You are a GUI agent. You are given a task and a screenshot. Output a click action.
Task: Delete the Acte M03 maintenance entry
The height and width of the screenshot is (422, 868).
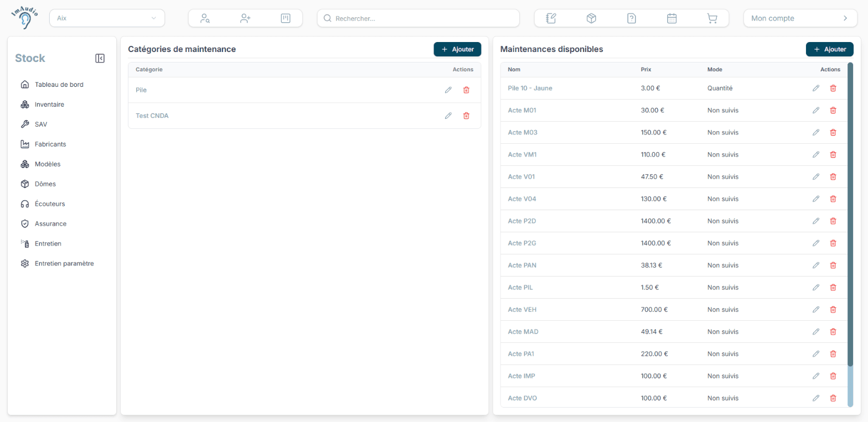(833, 132)
